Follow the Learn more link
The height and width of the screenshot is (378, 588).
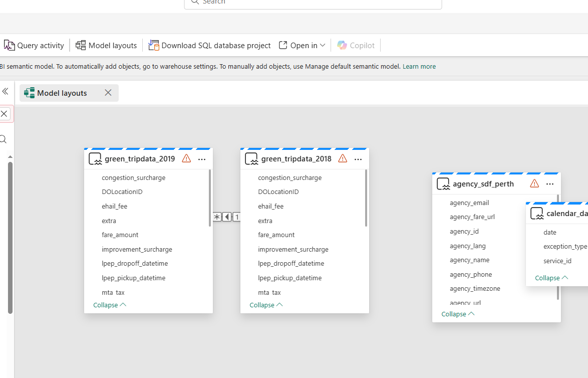419,67
